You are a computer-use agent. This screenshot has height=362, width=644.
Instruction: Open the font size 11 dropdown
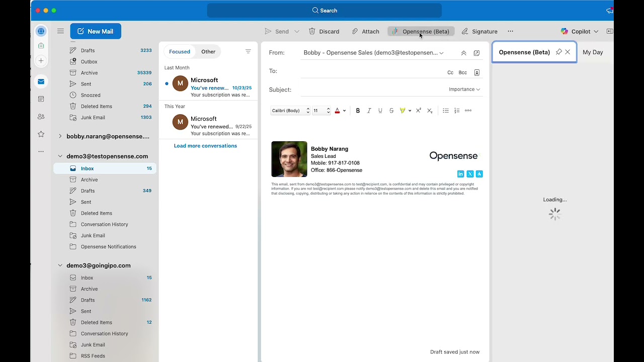point(321,111)
